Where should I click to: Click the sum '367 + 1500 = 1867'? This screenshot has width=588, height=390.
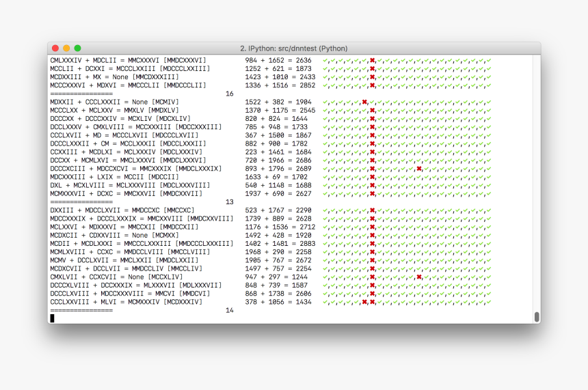278,135
